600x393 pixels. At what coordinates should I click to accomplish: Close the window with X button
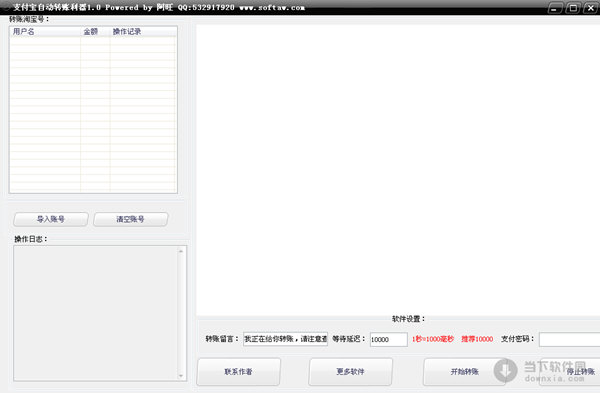pyautogui.click(x=591, y=8)
